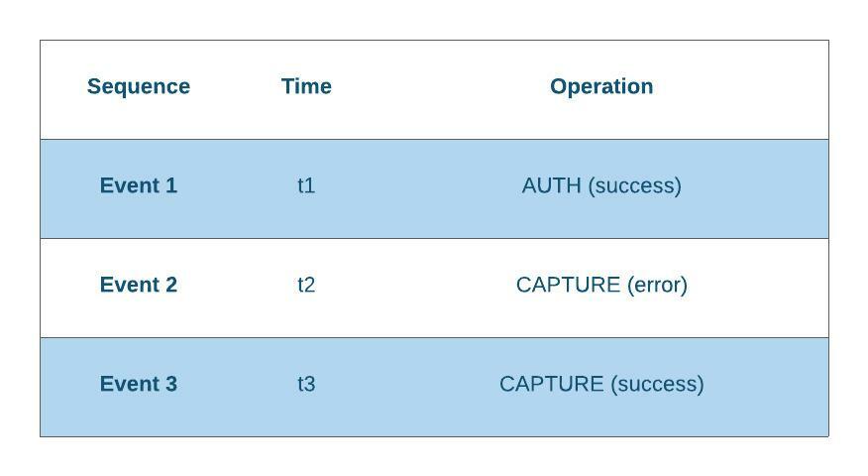
Task: Click the t3 time cell
Action: click(306, 384)
